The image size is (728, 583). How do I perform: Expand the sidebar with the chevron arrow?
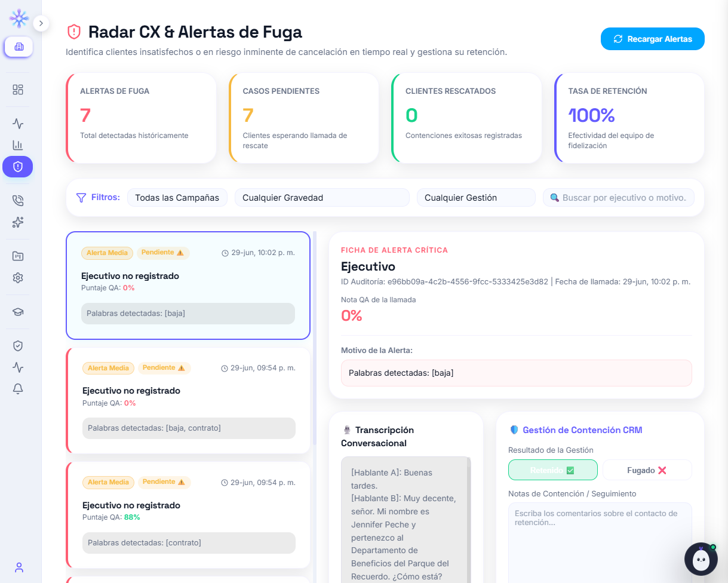[x=41, y=23]
